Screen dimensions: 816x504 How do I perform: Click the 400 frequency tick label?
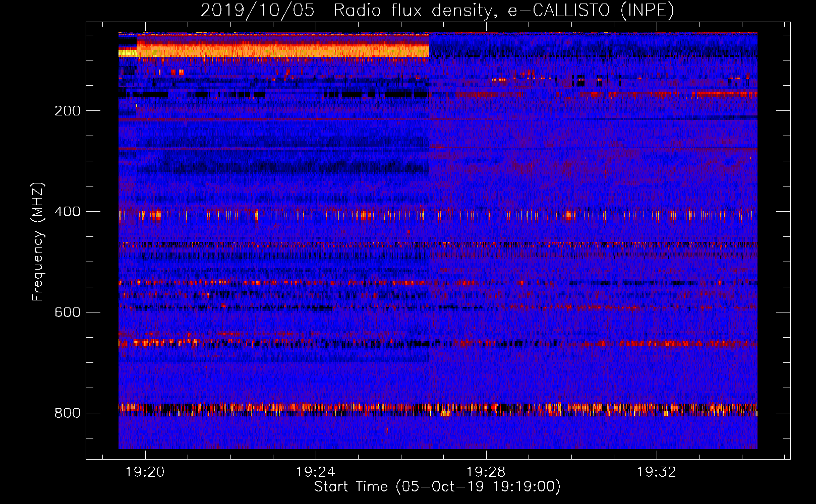pos(68,212)
